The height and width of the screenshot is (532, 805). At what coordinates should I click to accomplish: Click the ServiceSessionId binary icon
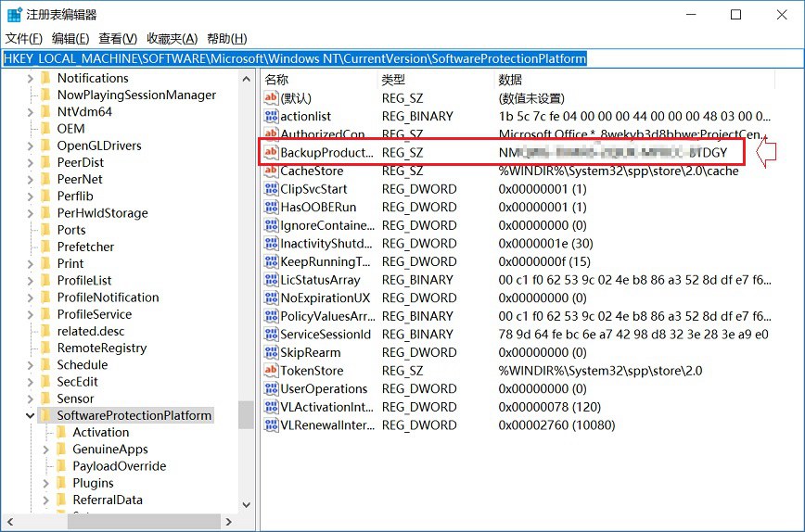point(271,334)
